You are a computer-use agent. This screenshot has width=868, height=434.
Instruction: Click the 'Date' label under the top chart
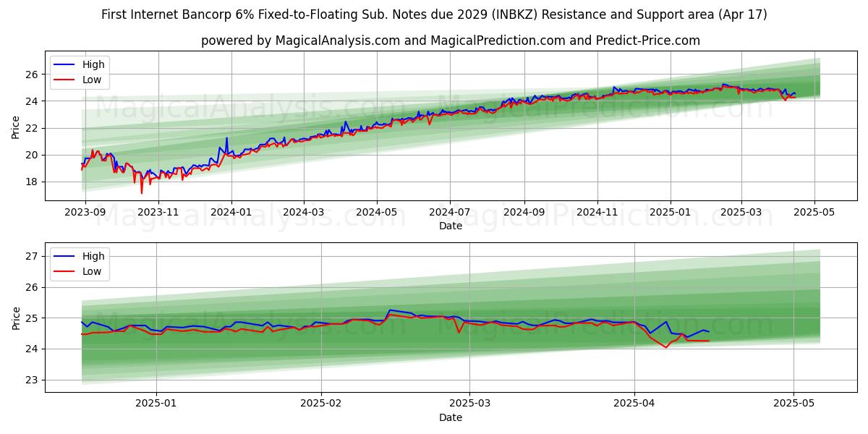click(451, 226)
